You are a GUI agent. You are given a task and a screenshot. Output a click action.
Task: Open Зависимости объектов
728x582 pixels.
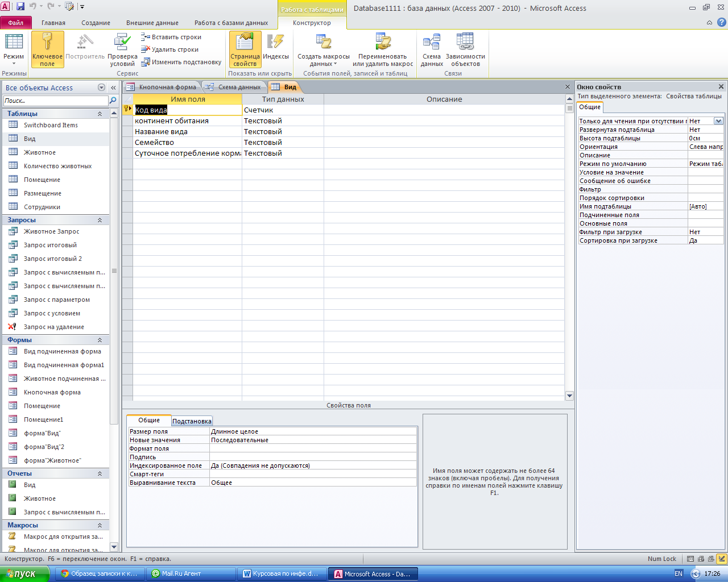pos(465,49)
